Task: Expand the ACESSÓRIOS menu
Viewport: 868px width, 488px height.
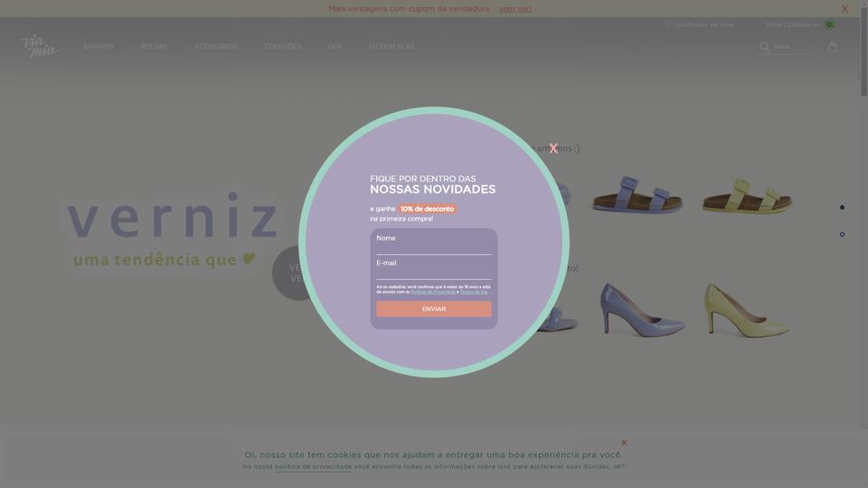Action: [216, 46]
